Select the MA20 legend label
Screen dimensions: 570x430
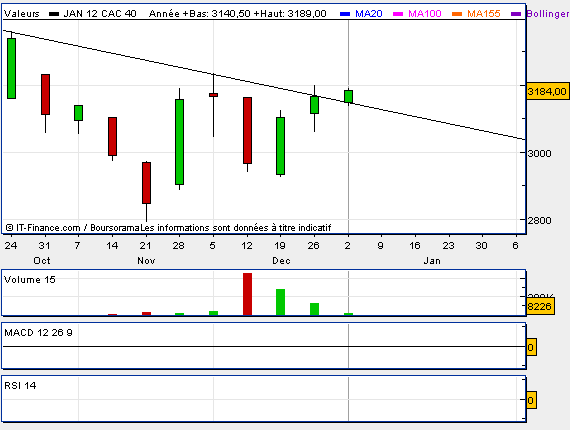coord(369,14)
